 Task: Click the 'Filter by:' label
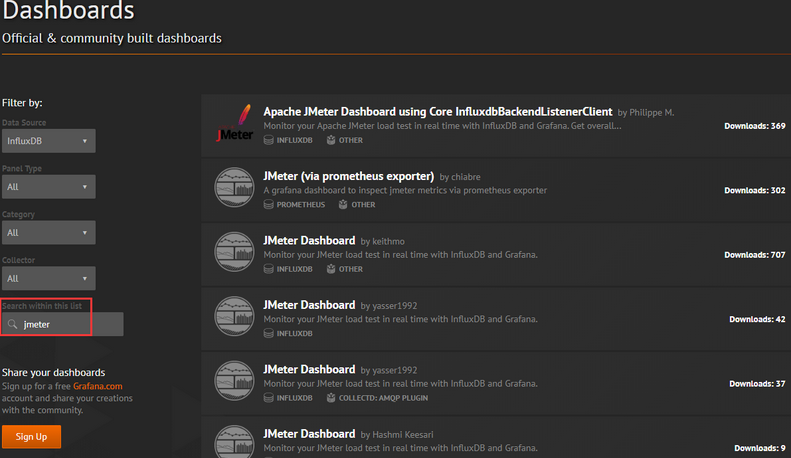[x=22, y=103]
